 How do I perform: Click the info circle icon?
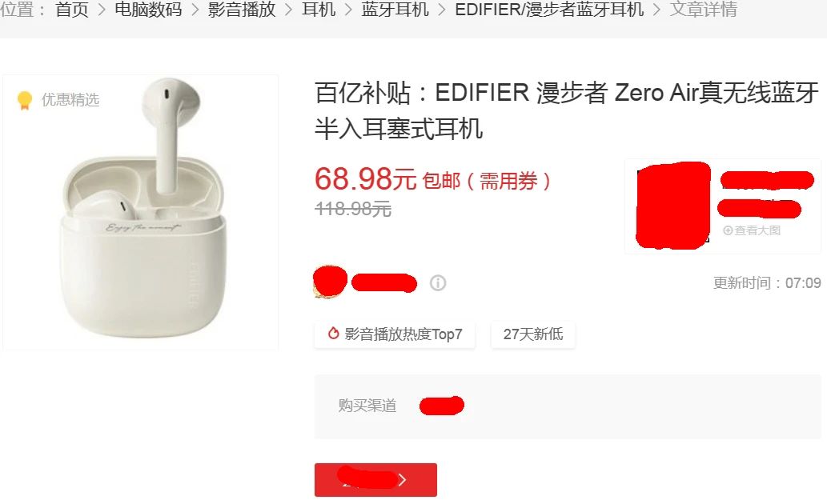click(438, 283)
